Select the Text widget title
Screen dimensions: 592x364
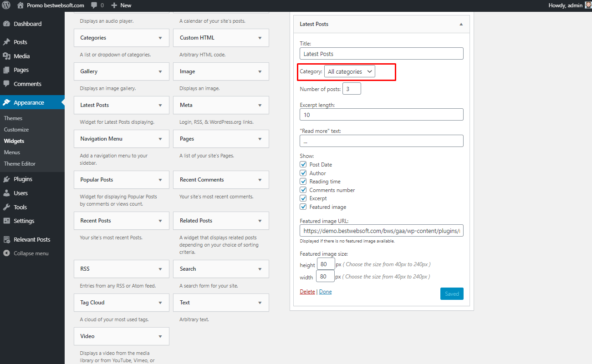(185, 303)
